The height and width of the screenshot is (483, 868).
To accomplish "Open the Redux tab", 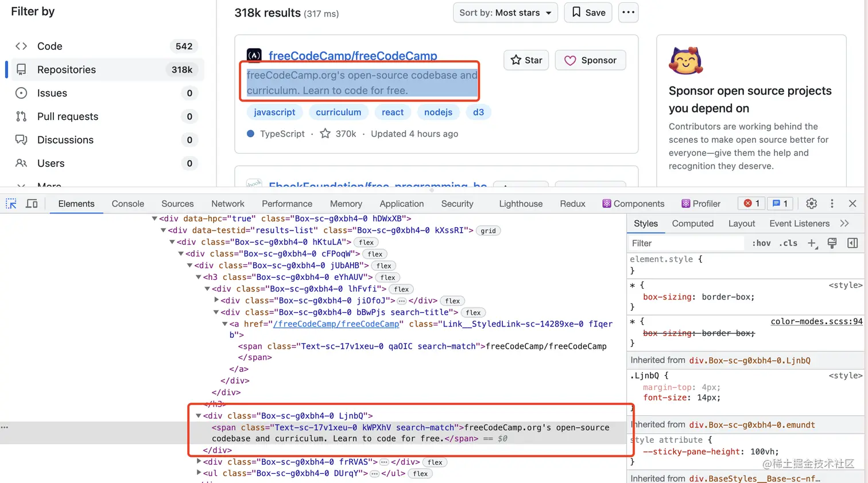I will pos(572,204).
